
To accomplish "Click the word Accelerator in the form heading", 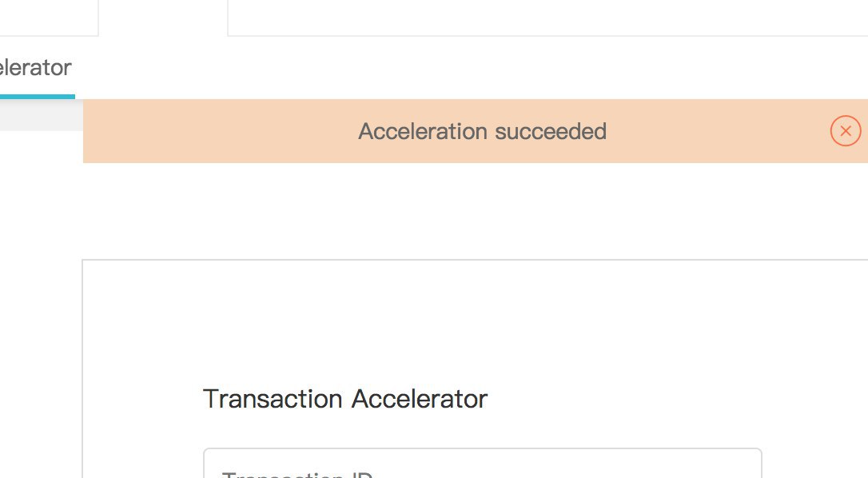I will pos(420,399).
